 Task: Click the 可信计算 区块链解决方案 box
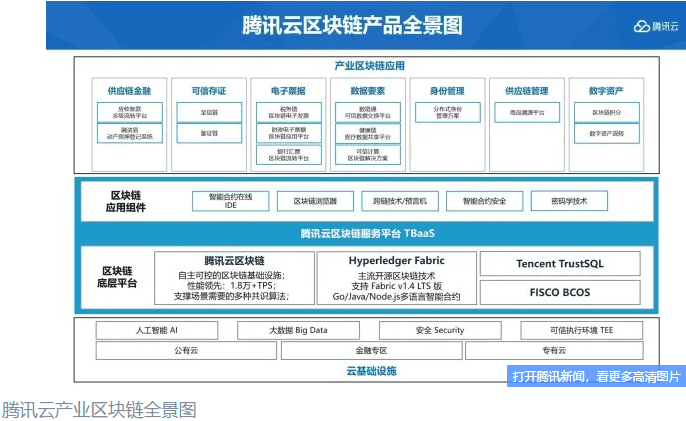368,154
